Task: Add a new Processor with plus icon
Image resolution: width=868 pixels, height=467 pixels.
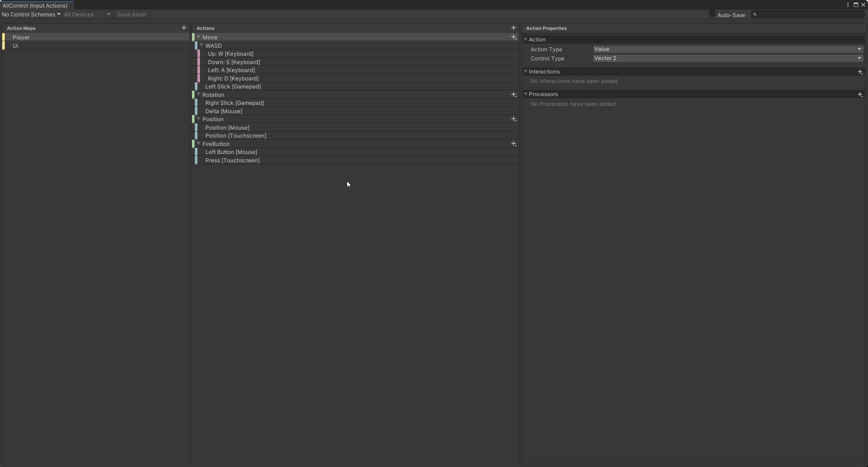Action: pos(860,94)
